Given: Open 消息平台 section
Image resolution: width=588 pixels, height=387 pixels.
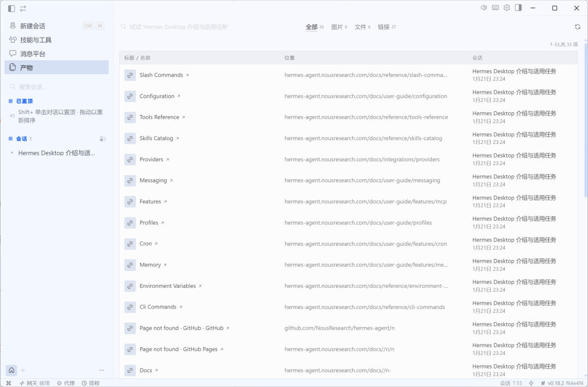Looking at the screenshot, I should coord(57,53).
